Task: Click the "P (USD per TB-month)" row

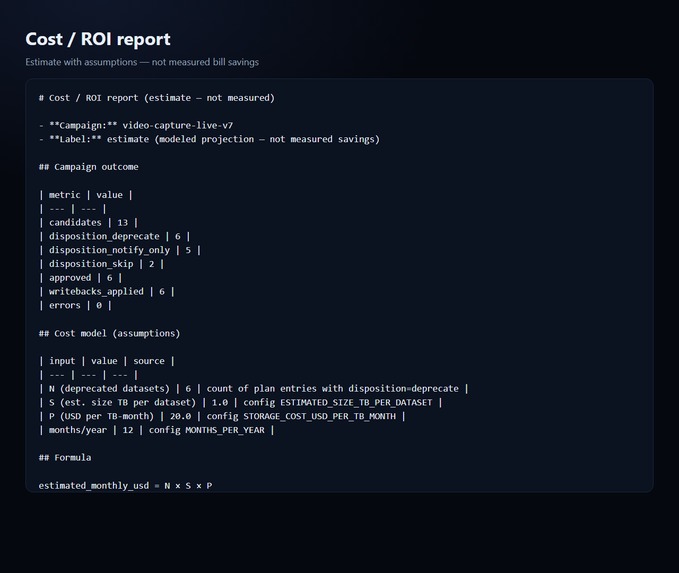Action: pos(222,417)
